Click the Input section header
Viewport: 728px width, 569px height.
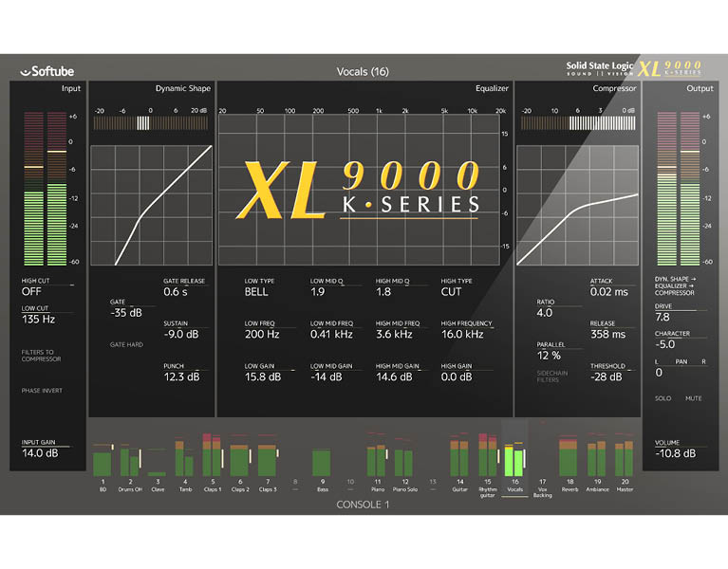pos(71,88)
